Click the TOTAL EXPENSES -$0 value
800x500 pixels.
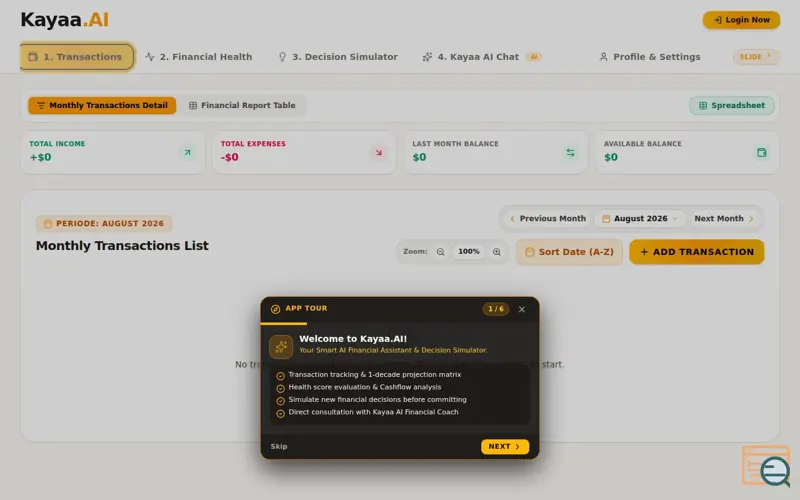click(x=230, y=157)
